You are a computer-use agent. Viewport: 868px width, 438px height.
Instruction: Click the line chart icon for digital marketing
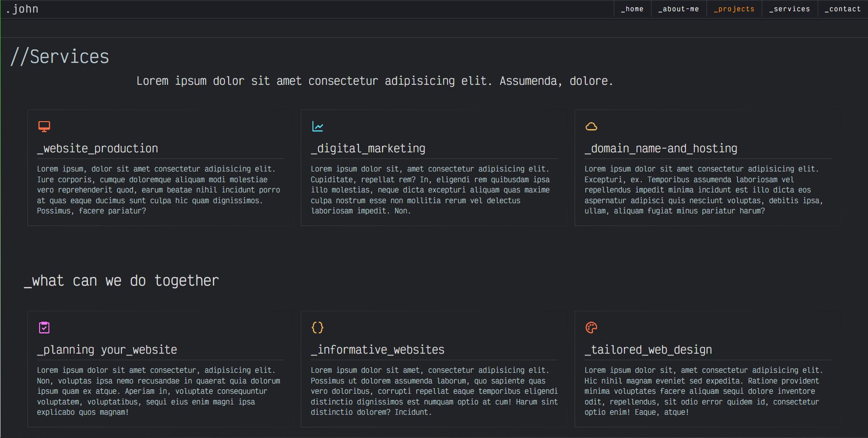coord(318,126)
